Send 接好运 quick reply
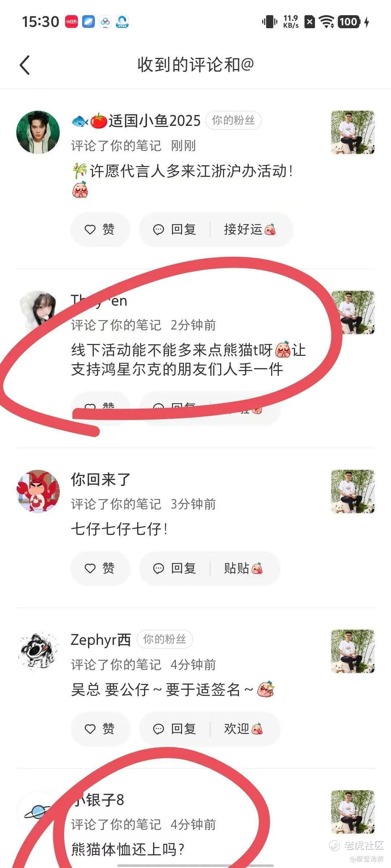391x868 pixels. tap(250, 229)
